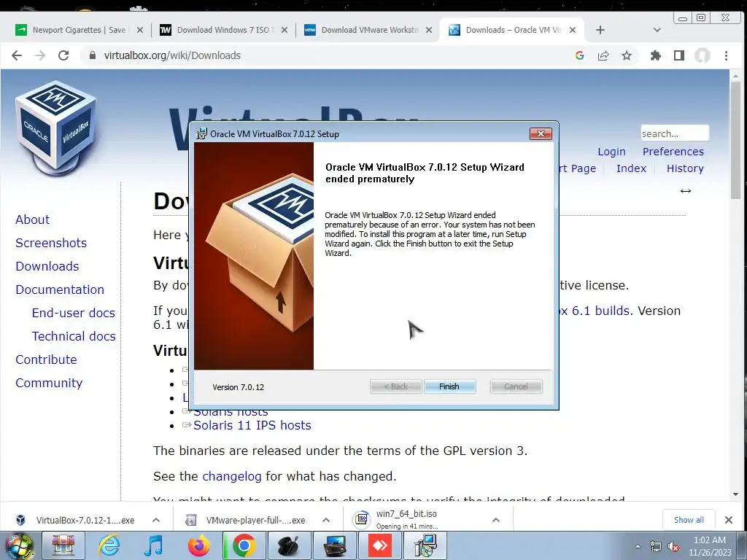Viewport: 747px width, 560px height.
Task: Open the Chrome profile avatar
Action: pyautogui.click(x=703, y=55)
